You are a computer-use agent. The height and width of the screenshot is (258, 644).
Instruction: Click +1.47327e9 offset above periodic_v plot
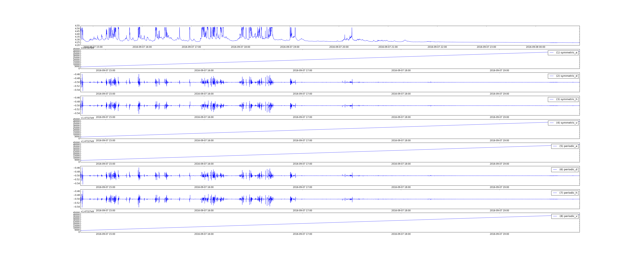point(87,211)
